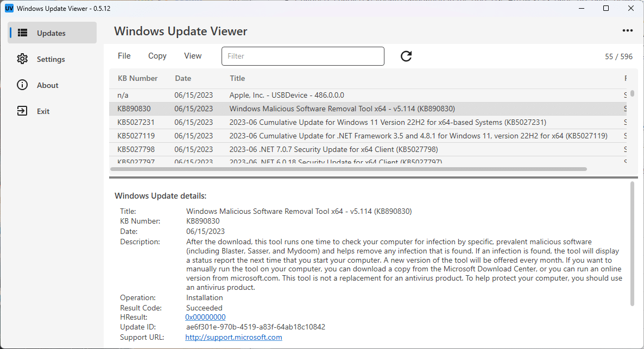Viewport: 644px width, 349px height.
Task: Refresh the updates list
Action: (406, 56)
